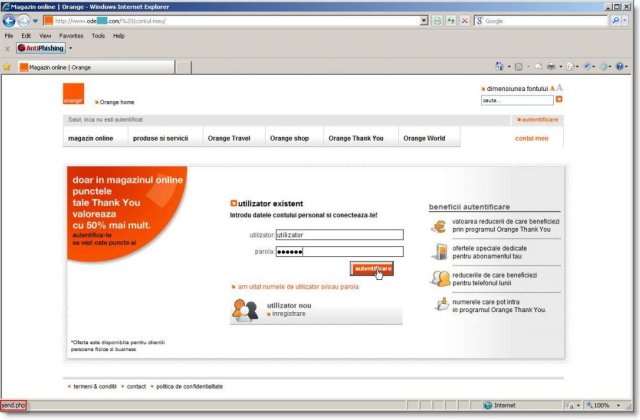Image resolution: width=640 pixels, height=420 pixels.
Task: Click the red Stop loading icon
Action: point(464,21)
